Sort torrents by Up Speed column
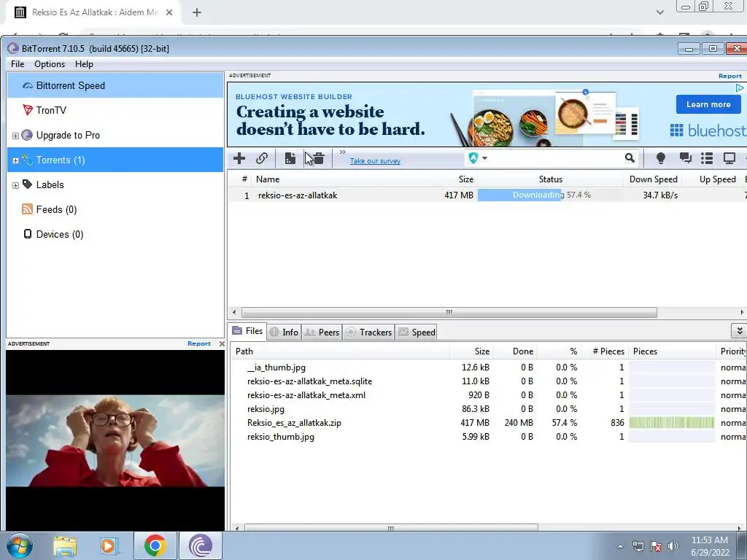This screenshot has width=747, height=560. pyautogui.click(x=712, y=179)
